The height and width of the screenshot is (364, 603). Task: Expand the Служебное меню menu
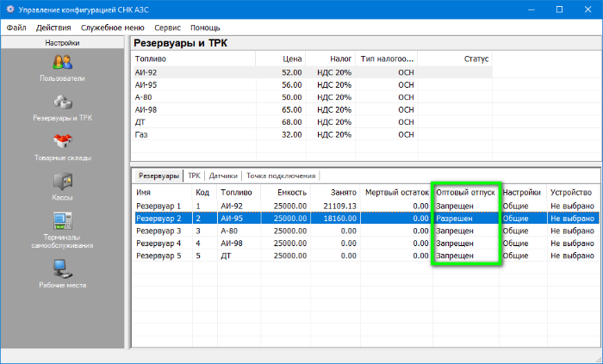point(113,28)
